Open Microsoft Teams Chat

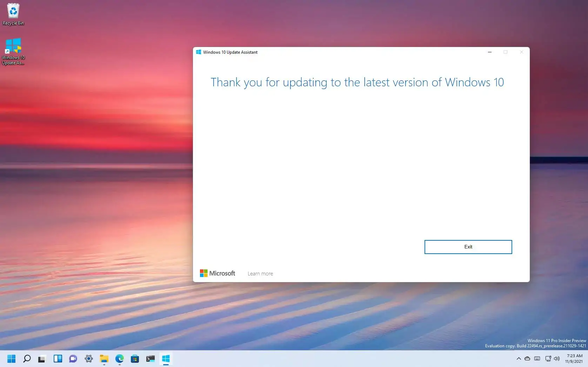click(73, 359)
